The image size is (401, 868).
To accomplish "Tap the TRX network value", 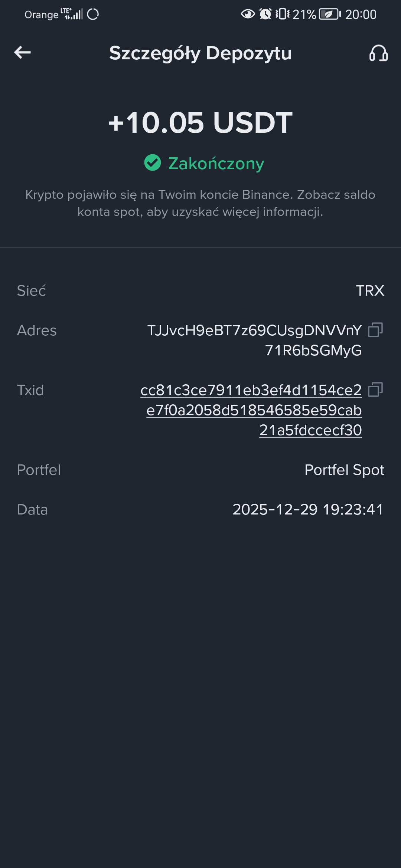I will pos(370,291).
